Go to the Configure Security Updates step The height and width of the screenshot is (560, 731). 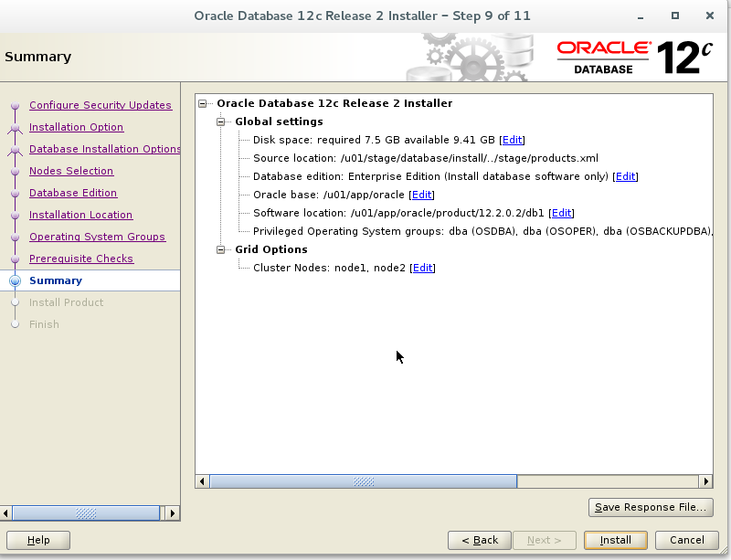click(x=101, y=105)
